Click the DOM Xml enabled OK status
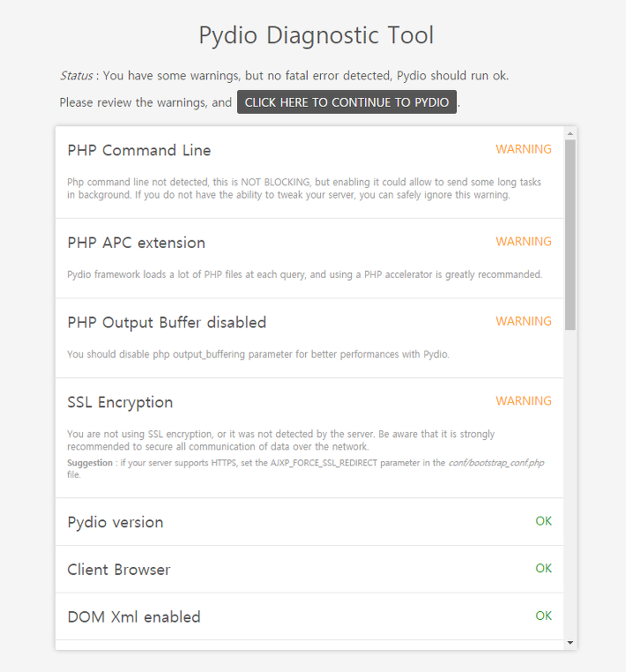626x672 pixels. pos(543,616)
